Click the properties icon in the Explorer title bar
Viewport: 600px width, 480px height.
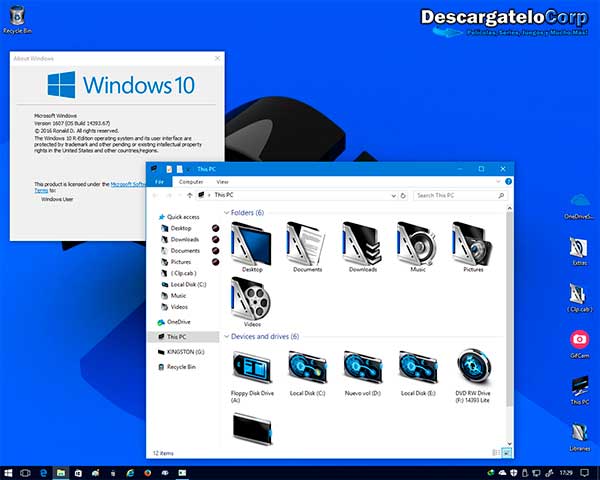169,169
